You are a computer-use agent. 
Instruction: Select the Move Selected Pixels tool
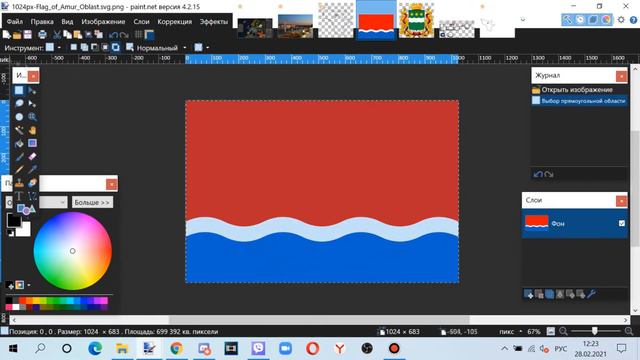click(32, 90)
